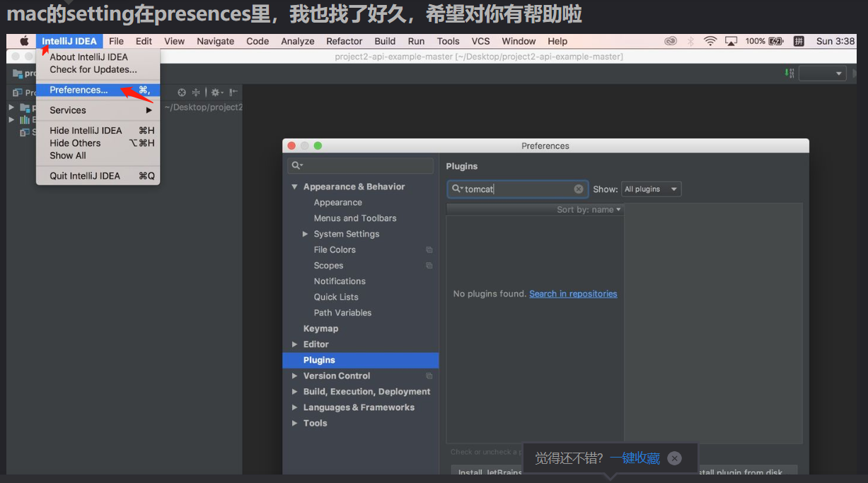Open the Build menu

point(385,41)
